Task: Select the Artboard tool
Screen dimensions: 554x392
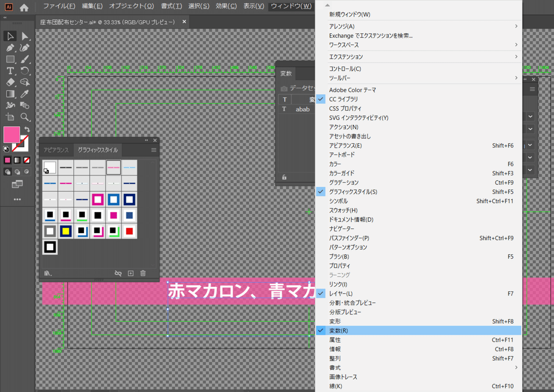Action: [x=10, y=117]
